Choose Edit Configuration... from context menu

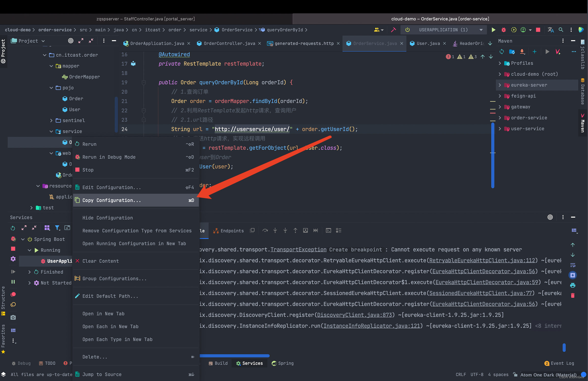136,187
